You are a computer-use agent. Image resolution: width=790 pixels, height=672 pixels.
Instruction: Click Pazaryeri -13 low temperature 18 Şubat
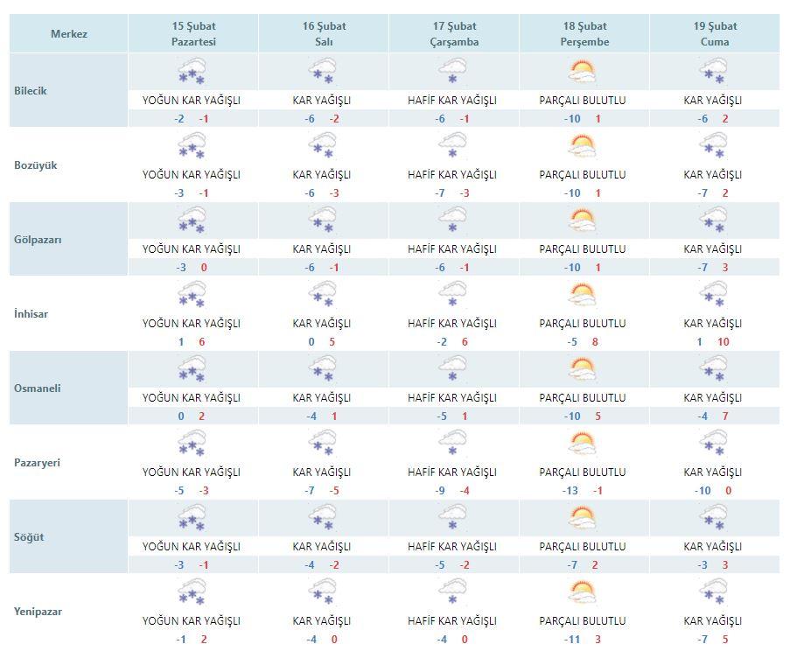coord(570,491)
